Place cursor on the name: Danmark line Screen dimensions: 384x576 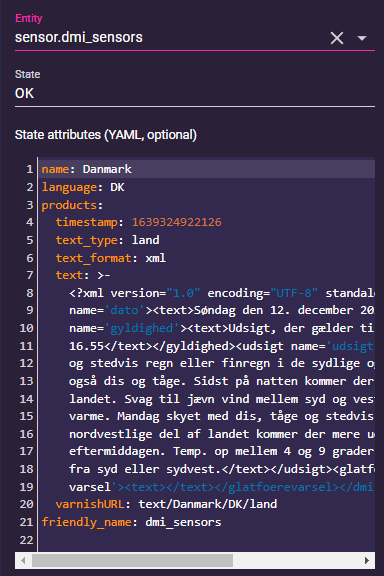207,169
